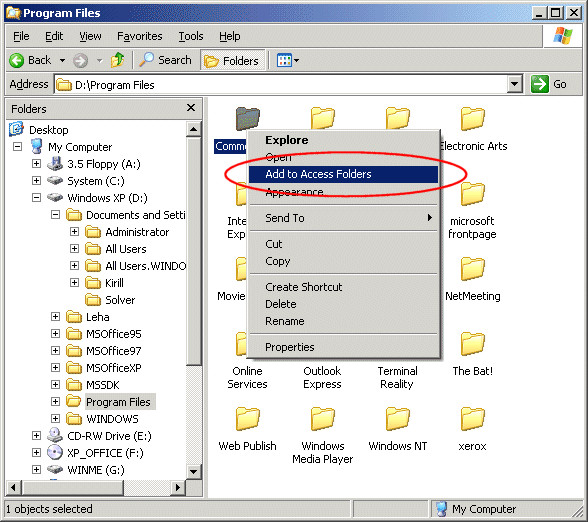Click the address field with D:\Program Files
Screen dimensions: 588x522
pyautogui.click(x=281, y=85)
